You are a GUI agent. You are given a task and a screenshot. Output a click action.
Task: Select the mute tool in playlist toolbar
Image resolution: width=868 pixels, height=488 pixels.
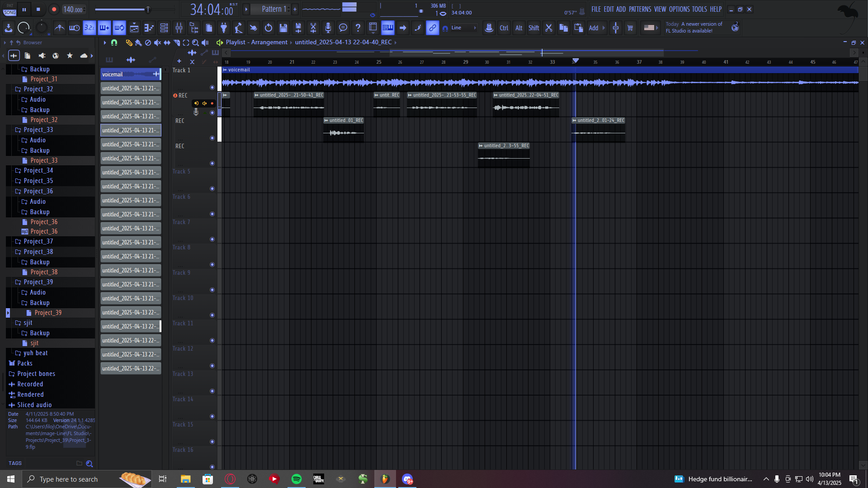click(157, 42)
